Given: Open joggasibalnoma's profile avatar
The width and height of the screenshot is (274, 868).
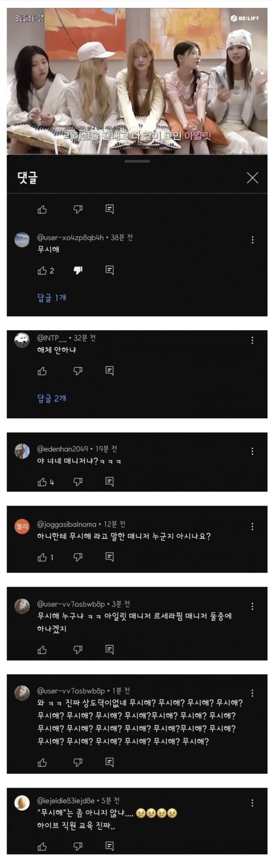Looking at the screenshot, I should tap(22, 526).
